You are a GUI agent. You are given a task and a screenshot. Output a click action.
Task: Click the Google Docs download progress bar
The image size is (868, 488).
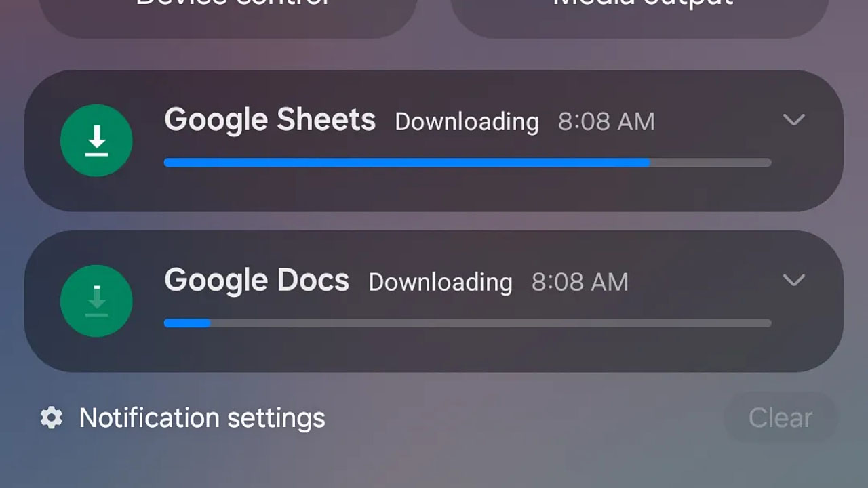467,323
